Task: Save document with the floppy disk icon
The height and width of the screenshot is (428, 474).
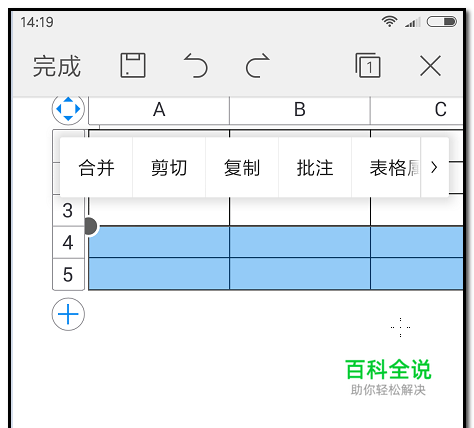Action: tap(133, 65)
